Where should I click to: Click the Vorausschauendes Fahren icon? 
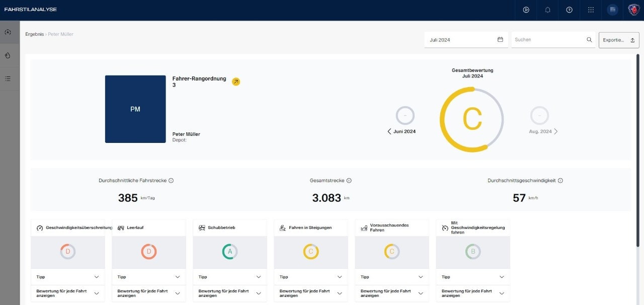(x=364, y=228)
